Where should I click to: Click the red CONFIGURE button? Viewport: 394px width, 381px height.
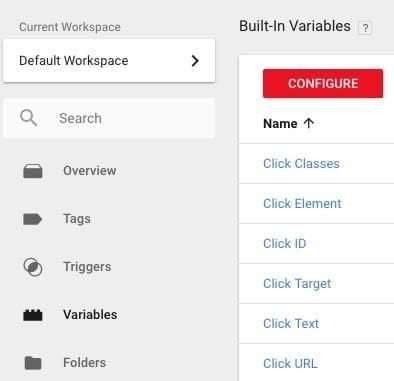[x=323, y=83]
